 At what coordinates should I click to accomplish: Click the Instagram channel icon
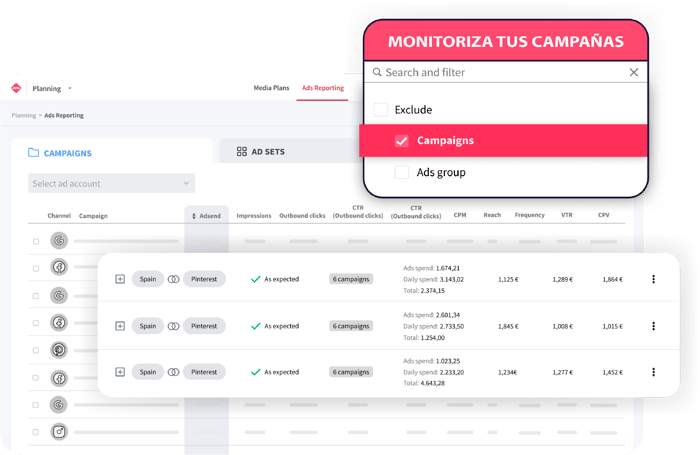click(59, 432)
